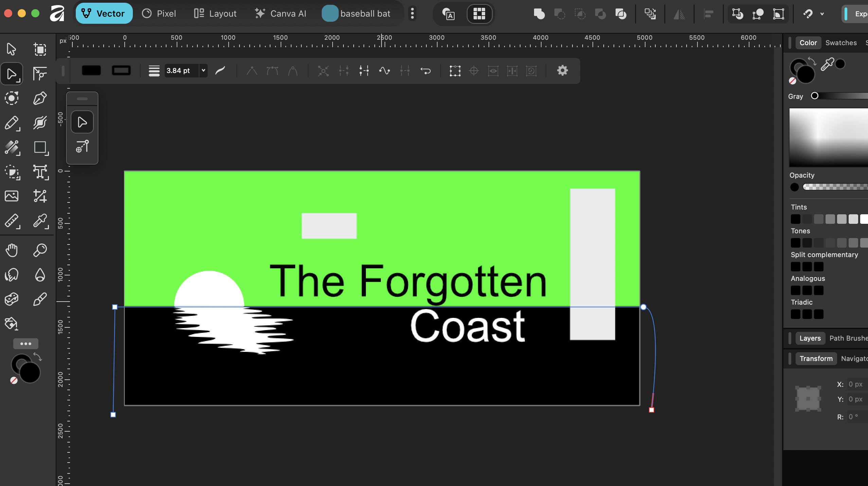868x486 pixels.
Task: Expand the stroke width dropdown
Action: pos(203,71)
